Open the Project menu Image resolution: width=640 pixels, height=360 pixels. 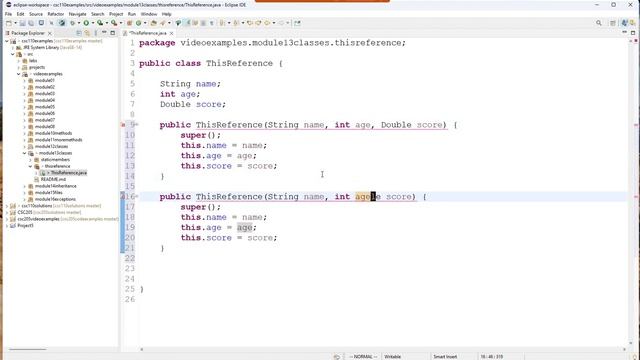point(116,14)
